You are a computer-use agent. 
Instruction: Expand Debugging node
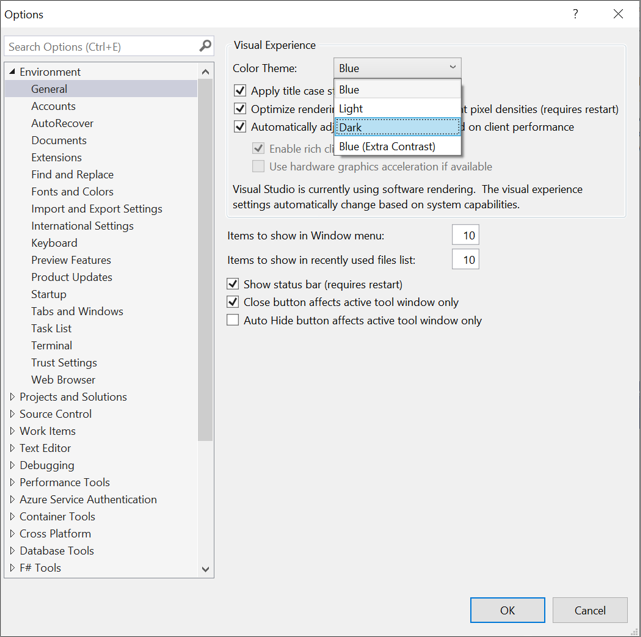click(x=12, y=465)
